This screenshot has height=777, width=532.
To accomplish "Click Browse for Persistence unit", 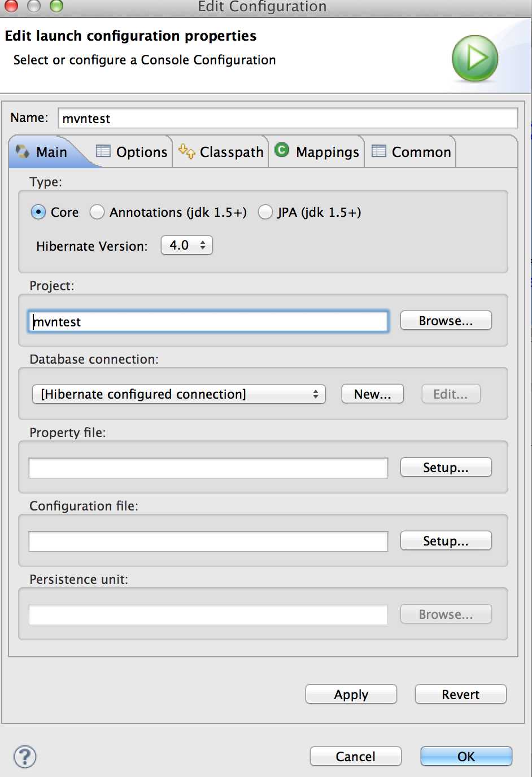I will [x=446, y=614].
